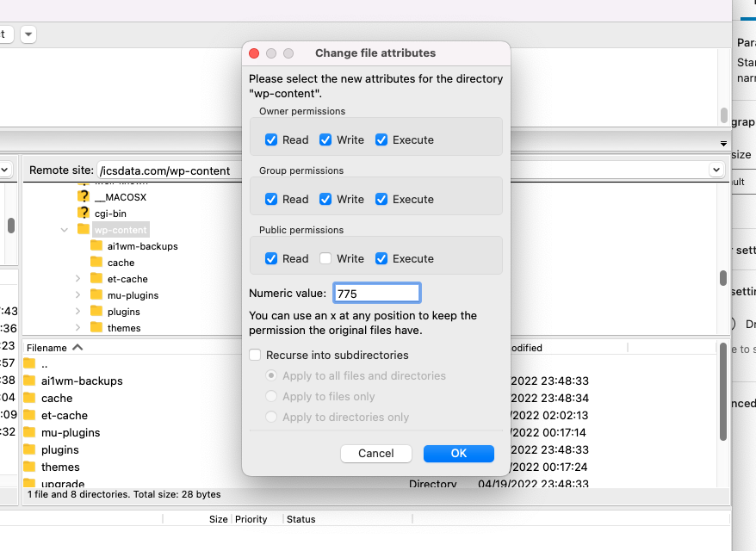Screen dimensions: 756x551
Task: Open the dropdown arrow next to the browser tab
Action: coord(28,34)
